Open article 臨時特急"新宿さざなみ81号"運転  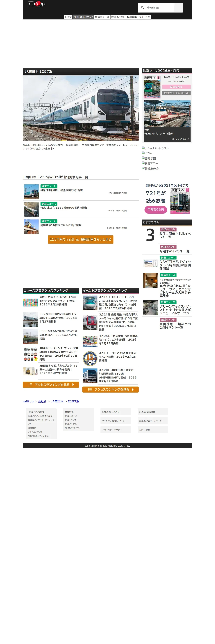(61, 225)
